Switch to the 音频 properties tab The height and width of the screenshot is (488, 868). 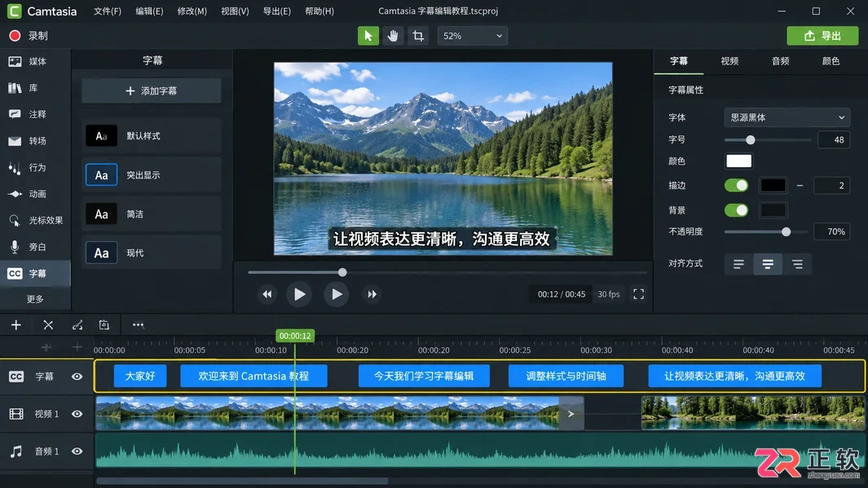click(x=781, y=61)
